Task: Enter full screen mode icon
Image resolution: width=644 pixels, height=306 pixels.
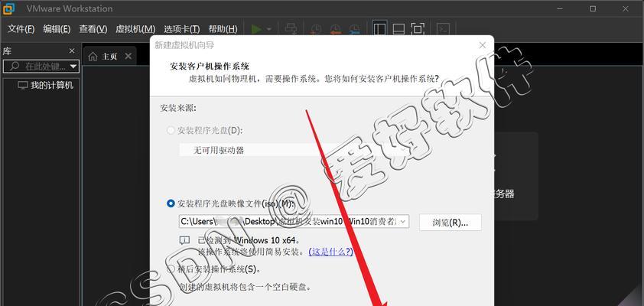Action: pos(418,29)
